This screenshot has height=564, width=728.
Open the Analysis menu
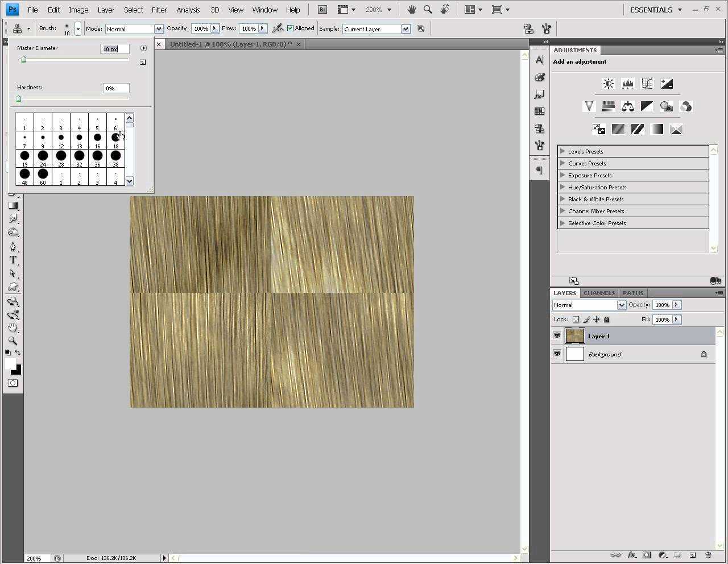coord(188,10)
